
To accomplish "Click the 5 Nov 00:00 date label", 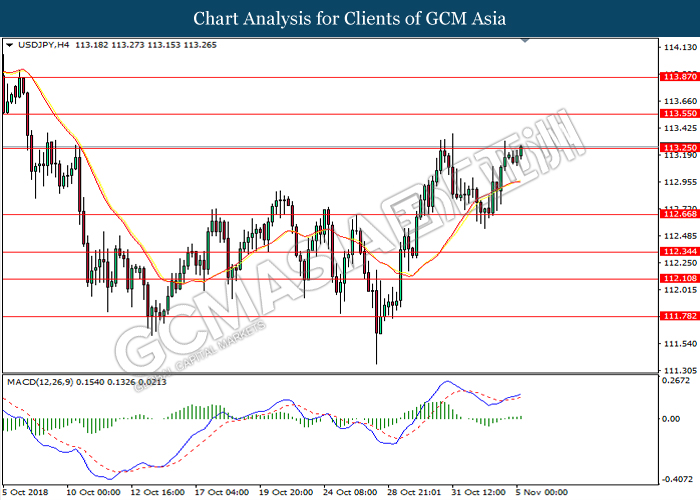I will coord(542,492).
